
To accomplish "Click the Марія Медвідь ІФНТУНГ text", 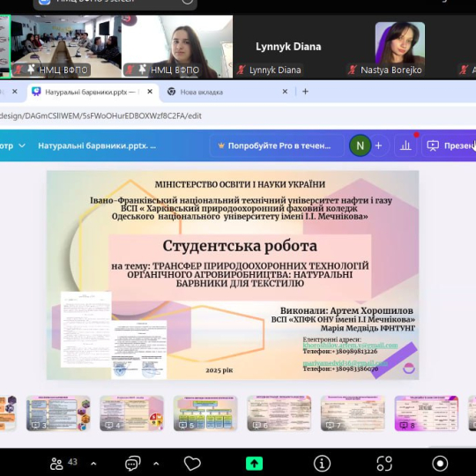I will [368, 328].
